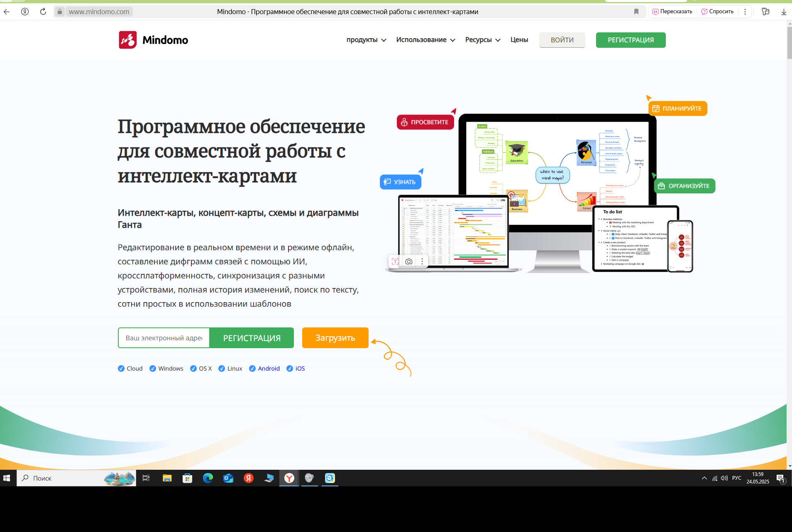This screenshot has width=792, height=532.
Task: Click the browser back arrow
Action: pos(7,12)
